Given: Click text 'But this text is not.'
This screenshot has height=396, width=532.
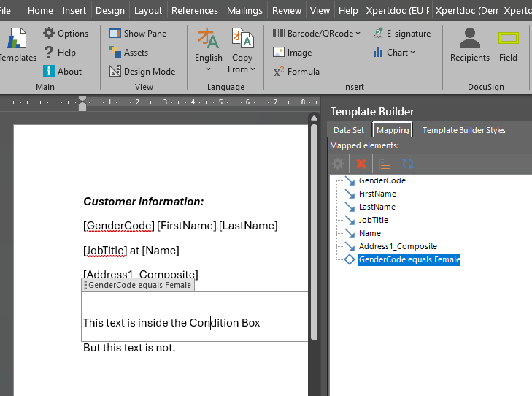Looking at the screenshot, I should click(129, 348).
